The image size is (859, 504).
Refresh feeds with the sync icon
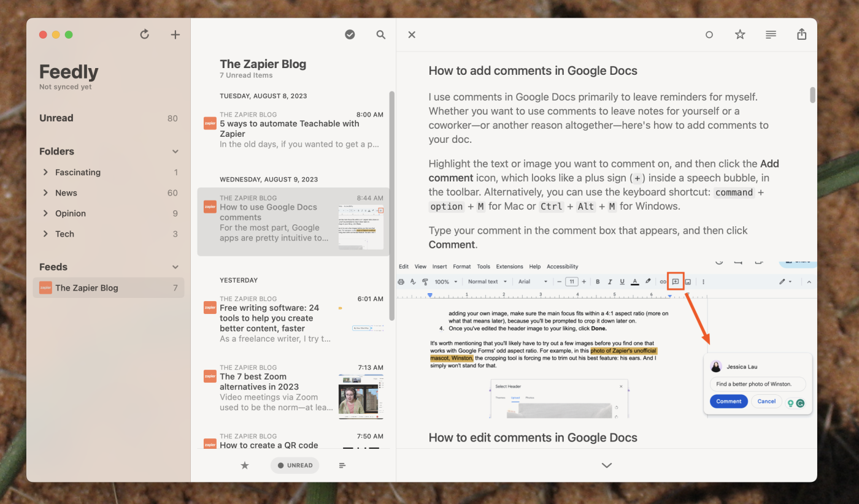(145, 34)
